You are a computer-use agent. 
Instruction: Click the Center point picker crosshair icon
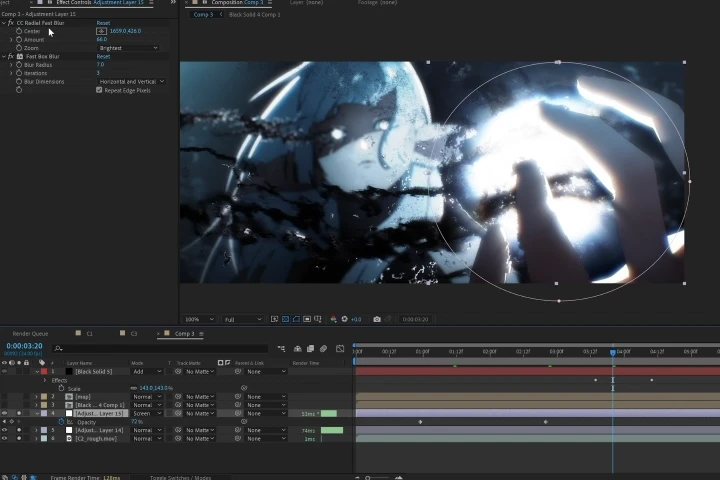(x=101, y=31)
